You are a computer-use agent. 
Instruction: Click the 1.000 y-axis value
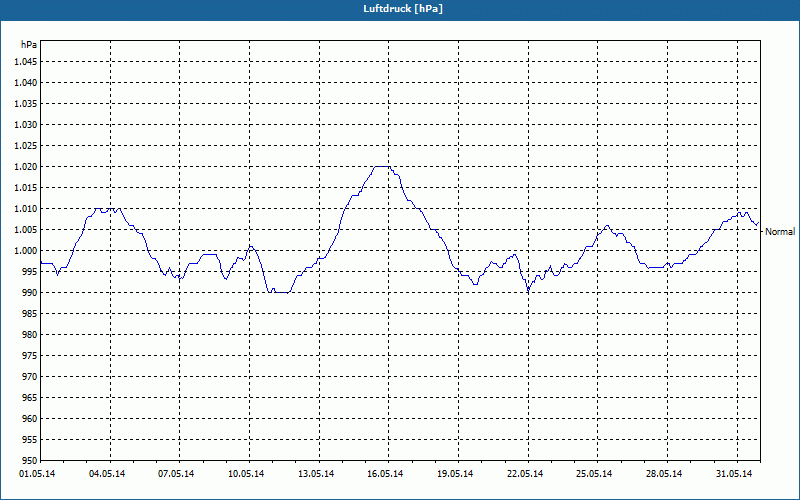[x=26, y=251]
